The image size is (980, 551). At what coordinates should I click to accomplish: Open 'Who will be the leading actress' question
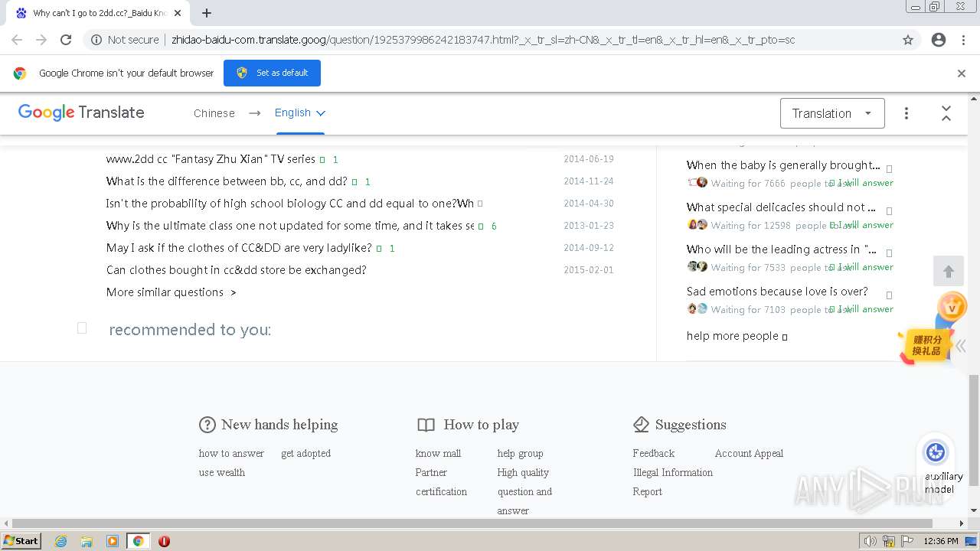click(782, 249)
